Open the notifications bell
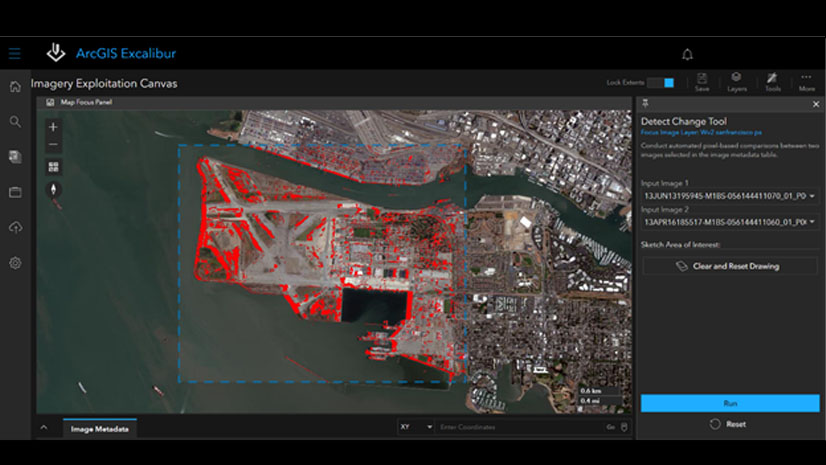 (687, 54)
